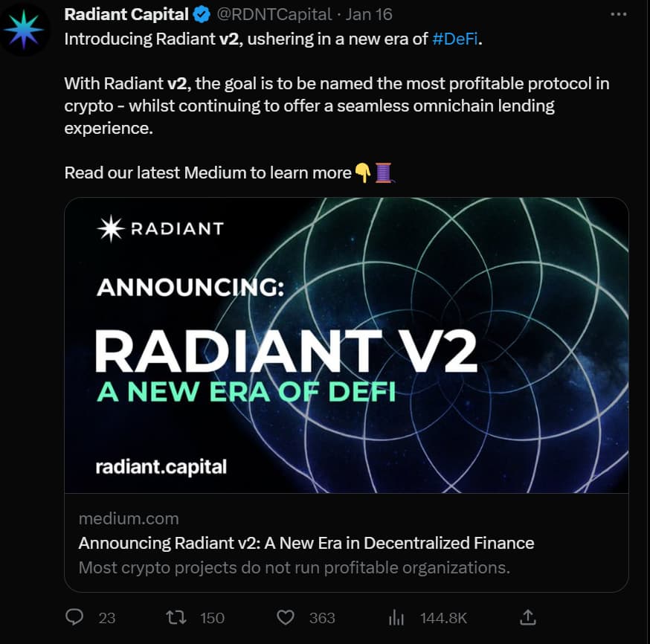The height and width of the screenshot is (644, 650).
Task: Click the 150 retweet count
Action: click(x=212, y=617)
